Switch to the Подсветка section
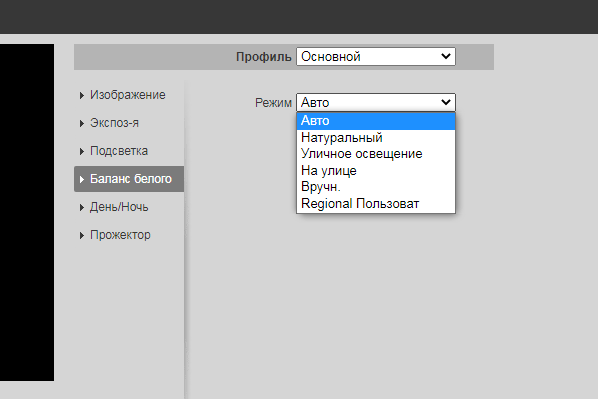Image resolution: width=608 pixels, height=404 pixels. 118,151
